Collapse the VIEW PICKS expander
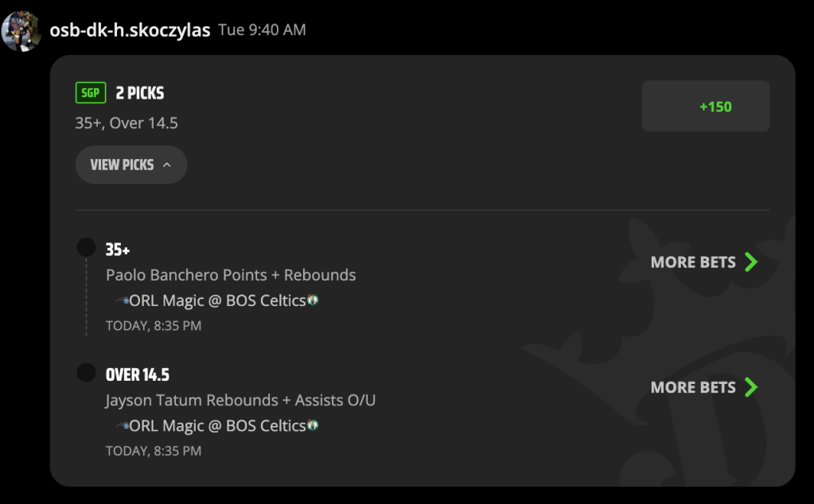Image resolution: width=814 pixels, height=504 pixels. click(130, 165)
